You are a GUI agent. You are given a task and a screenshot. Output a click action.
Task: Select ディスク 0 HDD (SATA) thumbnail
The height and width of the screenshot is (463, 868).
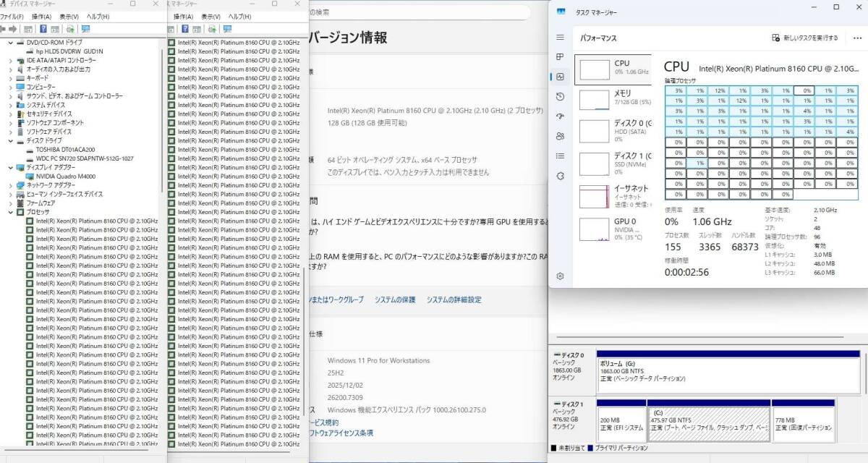595,131
